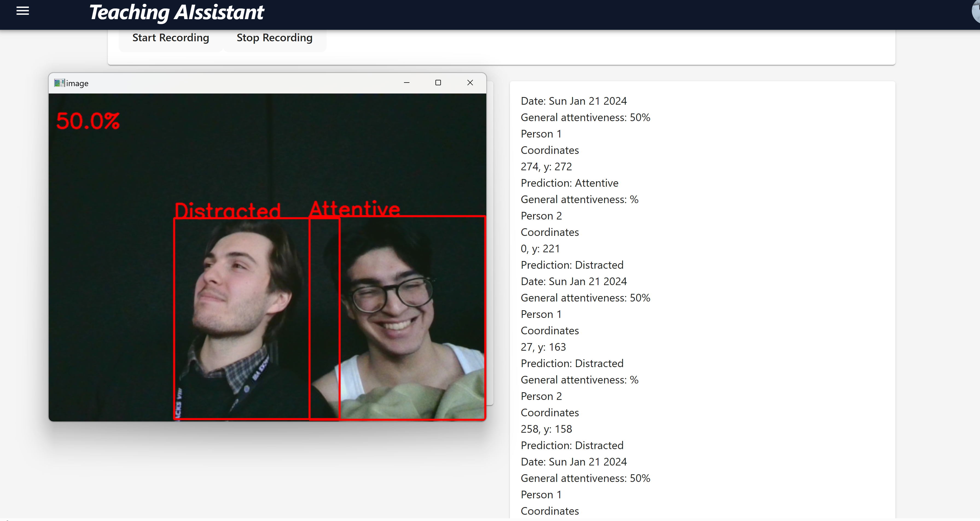Select first General attentiveness: 50% entry
The image size is (980, 521).
pos(585,118)
